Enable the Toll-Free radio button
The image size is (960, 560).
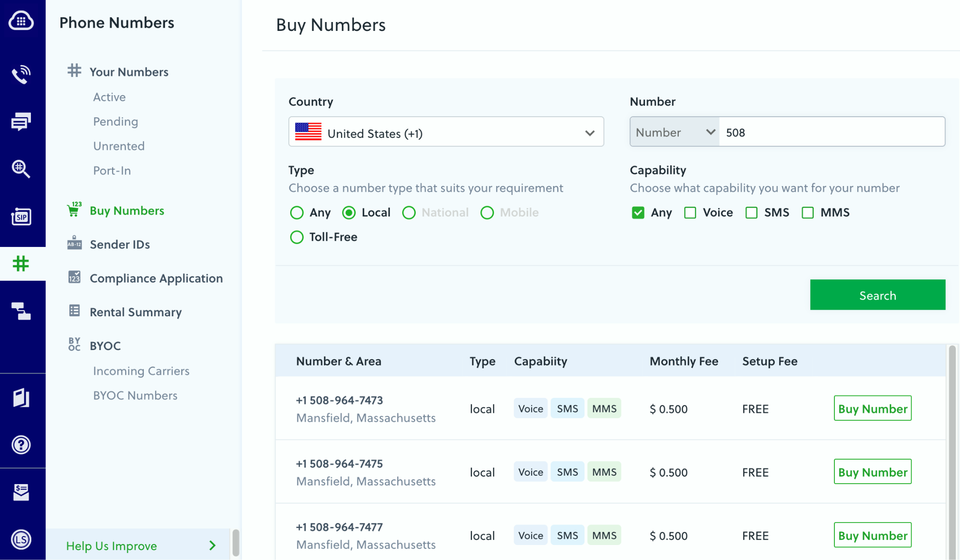(296, 237)
